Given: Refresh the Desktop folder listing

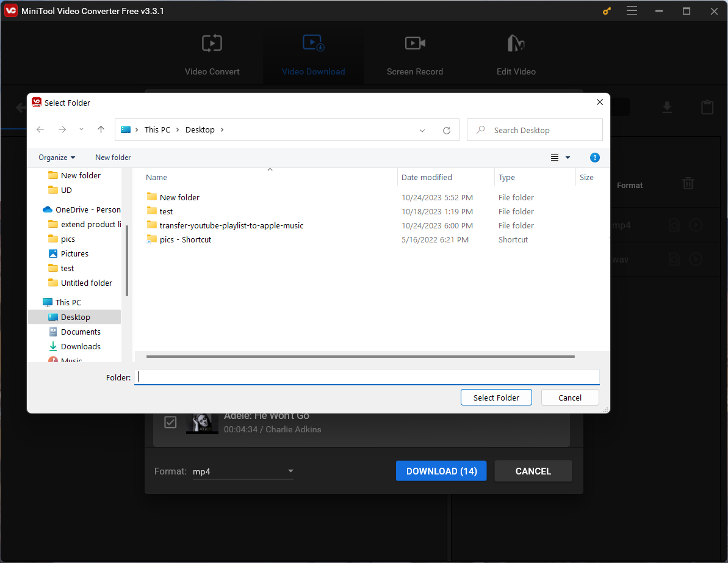Looking at the screenshot, I should (x=447, y=130).
